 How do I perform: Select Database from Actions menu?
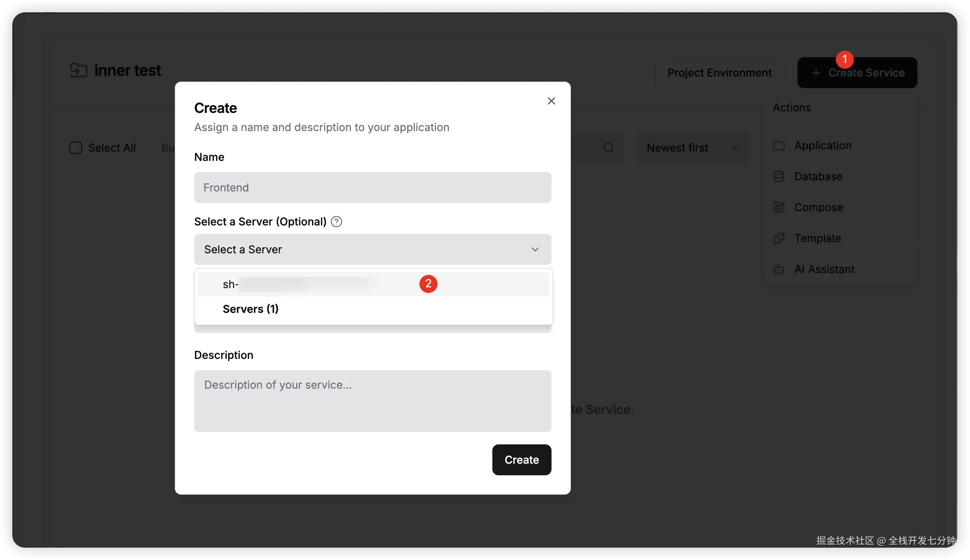[x=818, y=176]
